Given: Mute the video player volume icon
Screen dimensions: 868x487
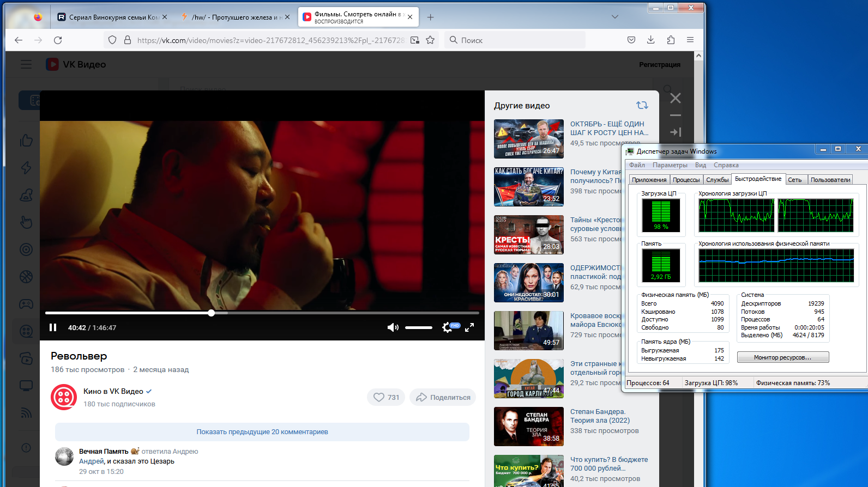Looking at the screenshot, I should (393, 327).
